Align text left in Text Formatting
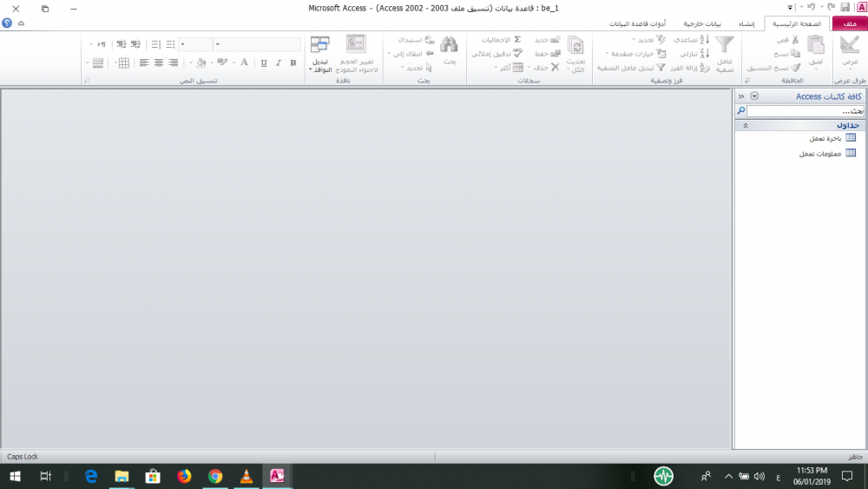The width and height of the screenshot is (868, 489). 144,63
